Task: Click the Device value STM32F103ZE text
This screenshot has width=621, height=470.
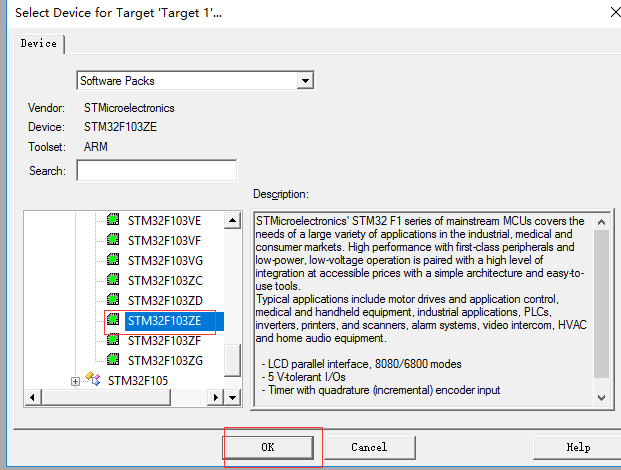Action: tap(120, 127)
